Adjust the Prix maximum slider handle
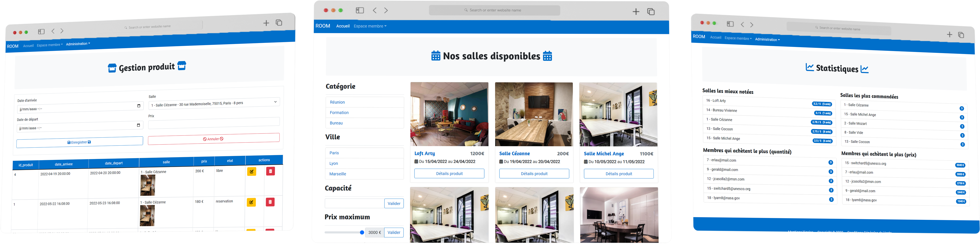Image resolution: width=980 pixels, height=244 pixels. coord(362,233)
